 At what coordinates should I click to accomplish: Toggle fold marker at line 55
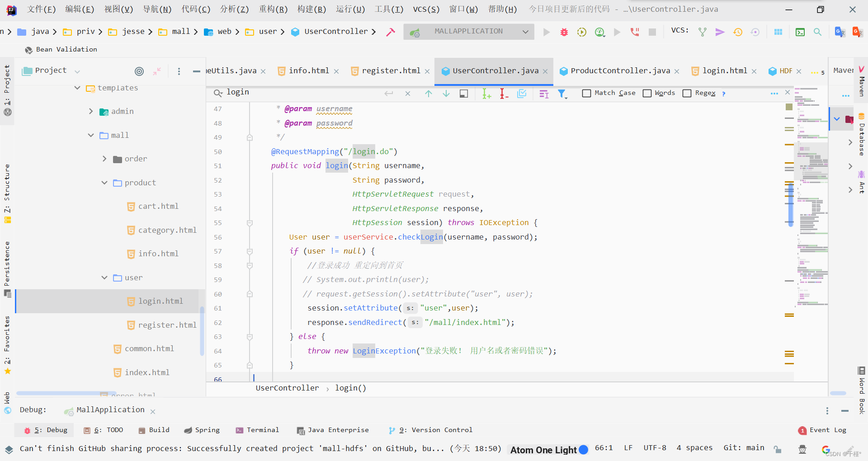(x=250, y=223)
